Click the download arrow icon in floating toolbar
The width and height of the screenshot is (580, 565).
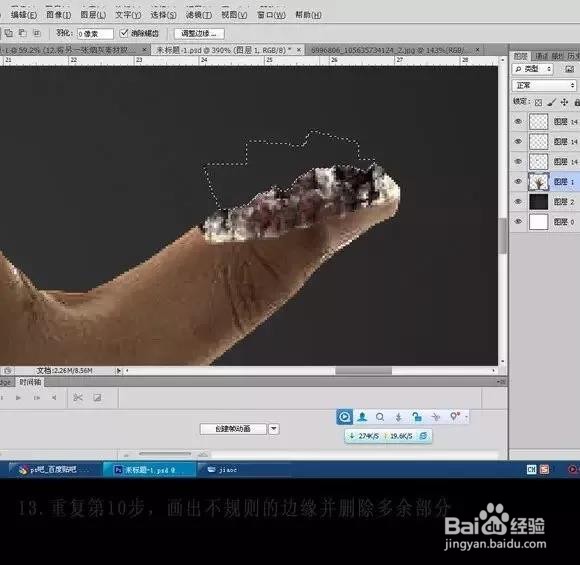(398, 417)
